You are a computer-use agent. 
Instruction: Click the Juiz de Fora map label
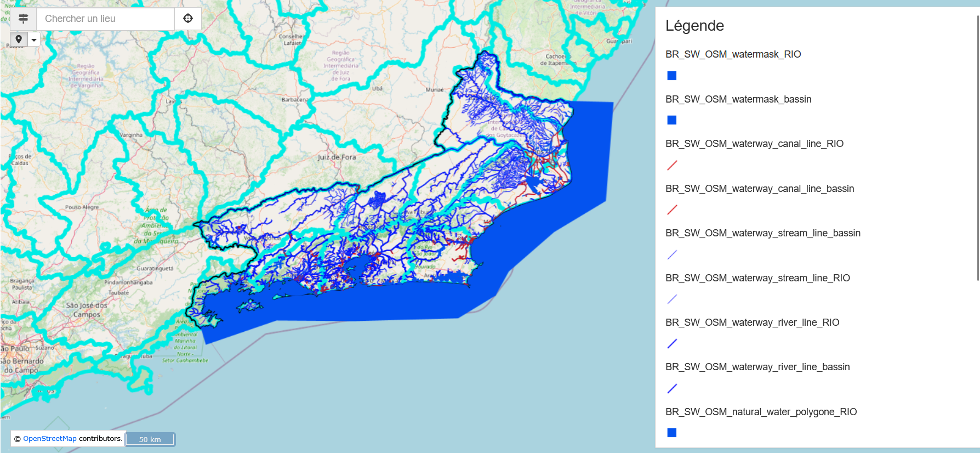point(337,157)
